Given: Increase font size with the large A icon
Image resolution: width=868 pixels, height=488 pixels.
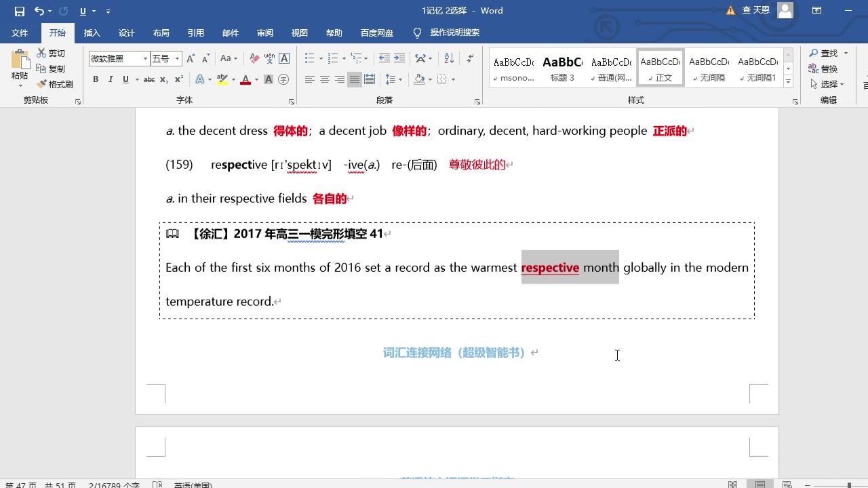Looking at the screenshot, I should pyautogui.click(x=191, y=59).
